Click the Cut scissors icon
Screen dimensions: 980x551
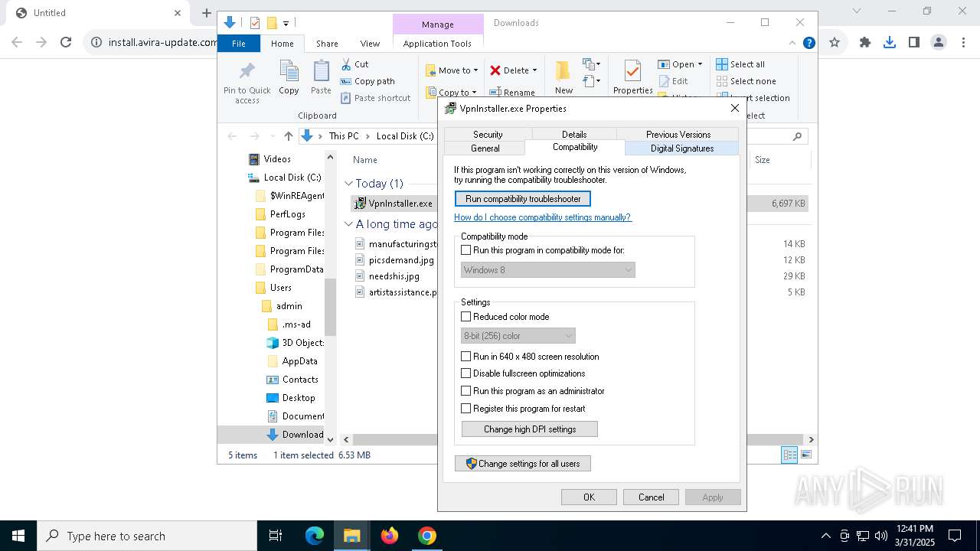tap(346, 64)
